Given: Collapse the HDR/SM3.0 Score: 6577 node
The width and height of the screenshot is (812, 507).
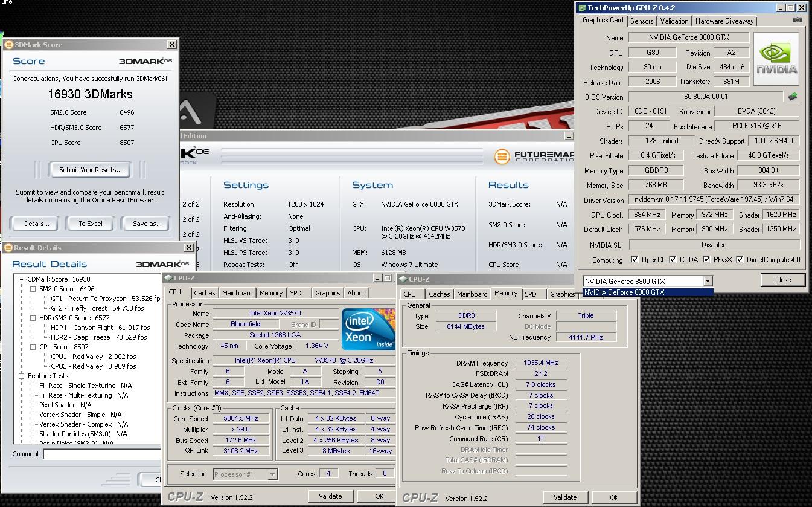Looking at the screenshot, I should (34, 318).
